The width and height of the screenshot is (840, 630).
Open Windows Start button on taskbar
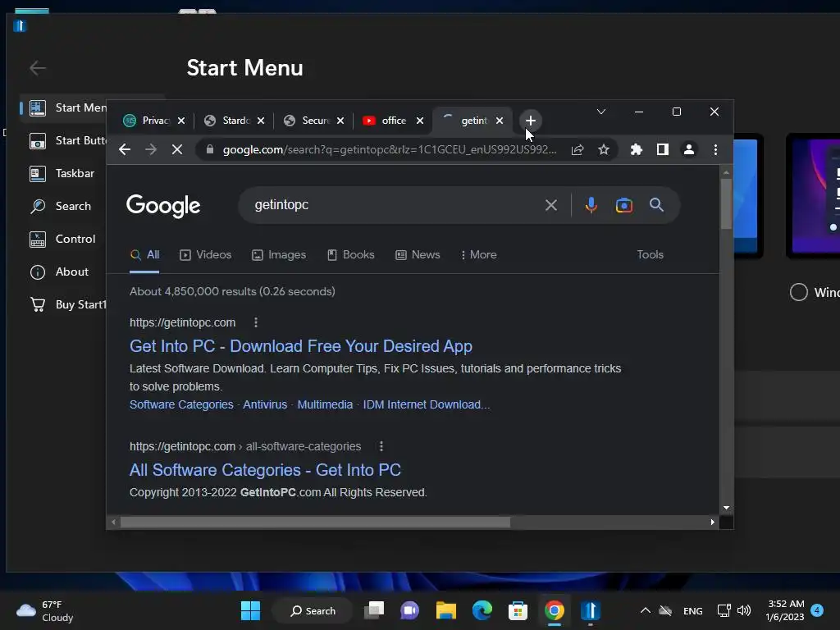click(x=250, y=610)
